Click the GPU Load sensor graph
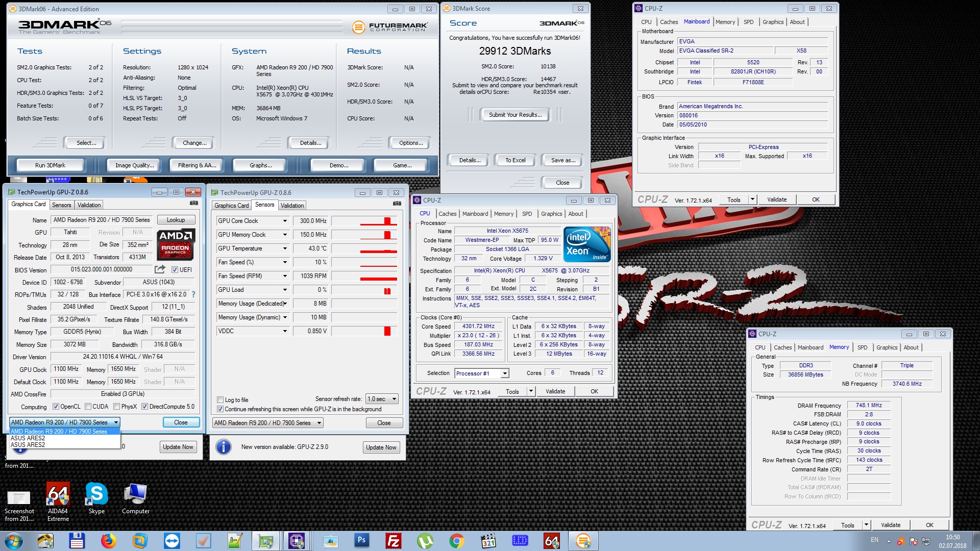Viewport: 980px width, 551px height. tap(364, 290)
